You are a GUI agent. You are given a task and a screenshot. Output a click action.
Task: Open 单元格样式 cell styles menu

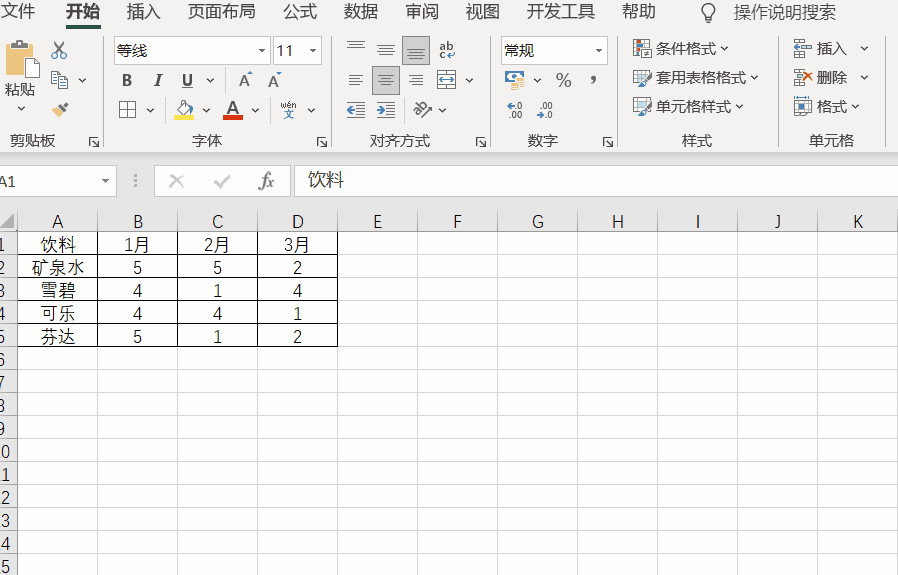(688, 107)
